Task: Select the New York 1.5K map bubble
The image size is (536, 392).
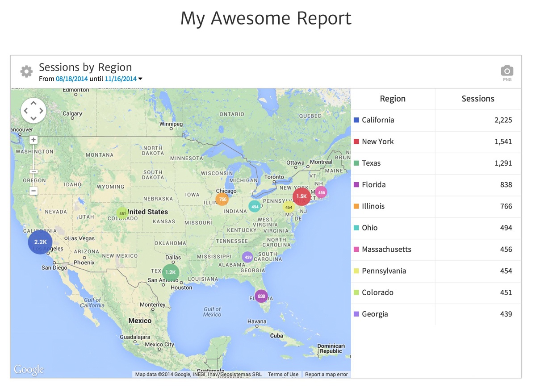Action: click(301, 196)
